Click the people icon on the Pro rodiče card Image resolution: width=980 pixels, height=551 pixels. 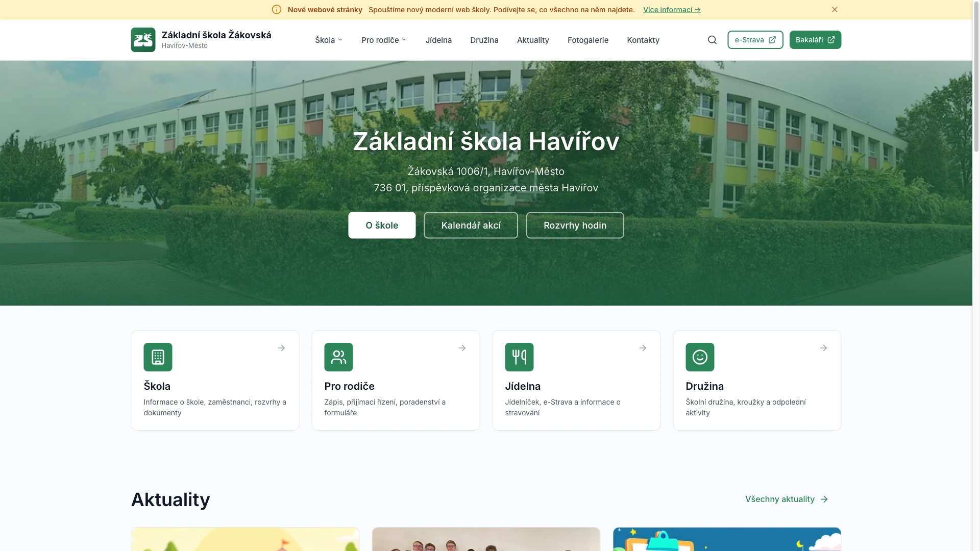pos(338,357)
